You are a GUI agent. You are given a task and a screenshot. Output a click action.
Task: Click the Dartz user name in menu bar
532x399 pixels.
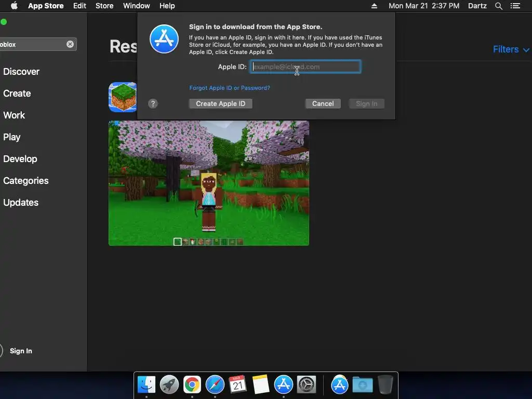[x=477, y=6]
